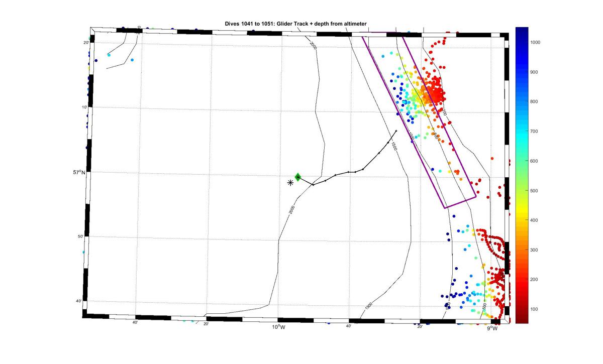Click the '2000' contour label beside the glider track
Screen dimensions: 603x364
pyautogui.click(x=292, y=210)
